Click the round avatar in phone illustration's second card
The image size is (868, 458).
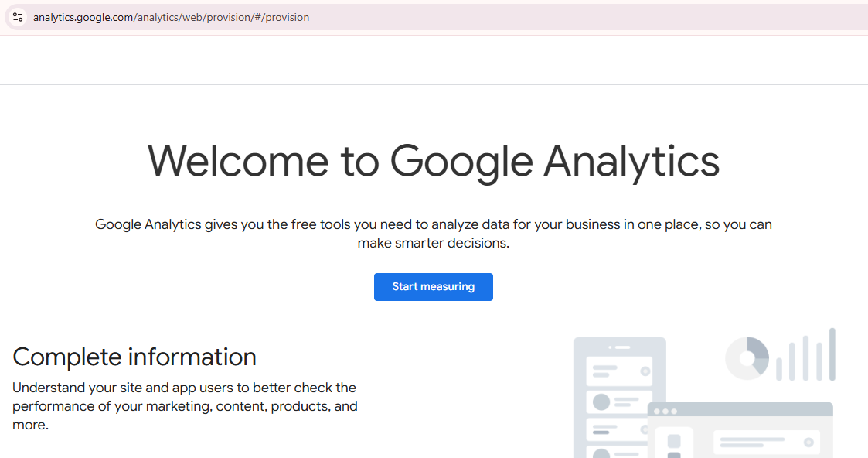pyautogui.click(x=601, y=402)
